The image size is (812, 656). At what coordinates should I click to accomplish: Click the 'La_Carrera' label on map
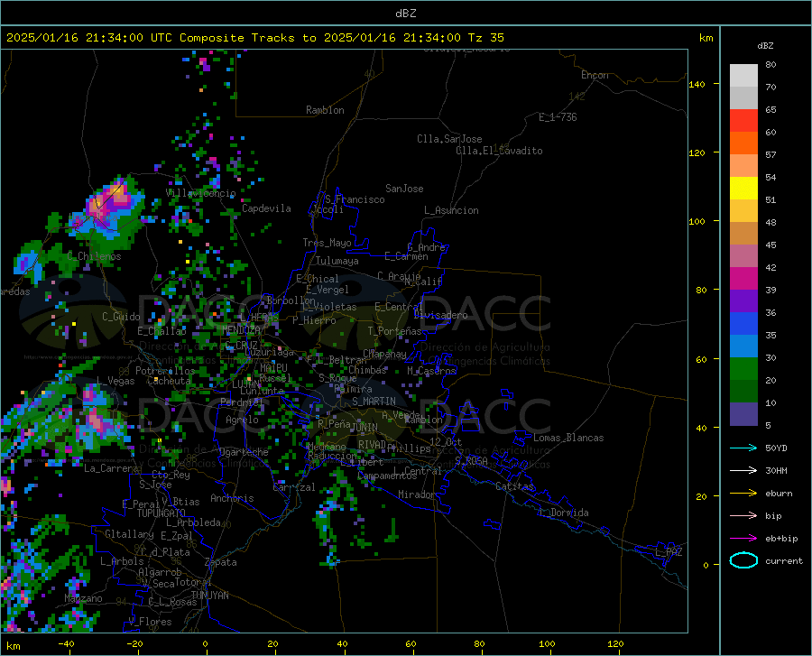pyautogui.click(x=111, y=468)
